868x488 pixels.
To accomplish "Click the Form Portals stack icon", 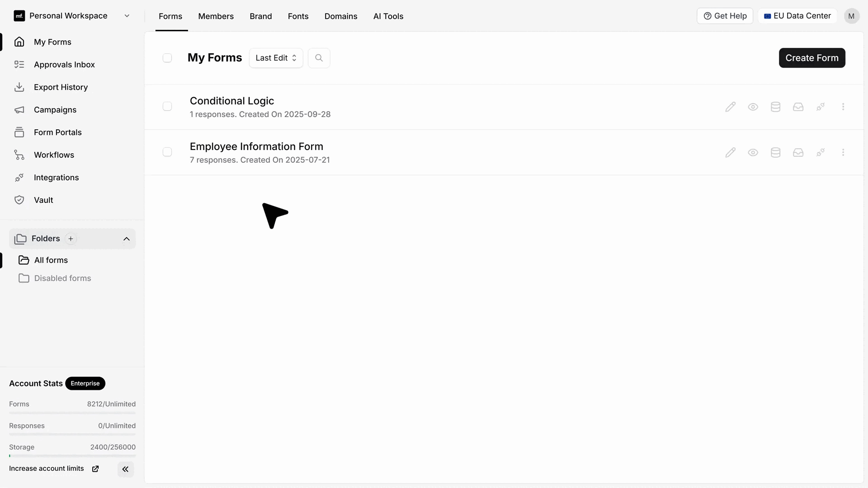I will (x=19, y=132).
